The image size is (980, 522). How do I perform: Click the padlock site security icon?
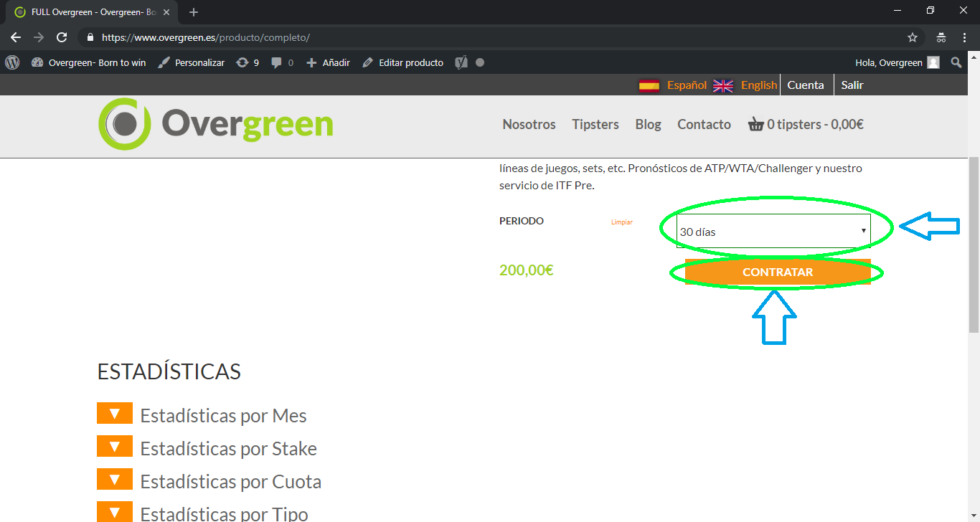point(90,37)
